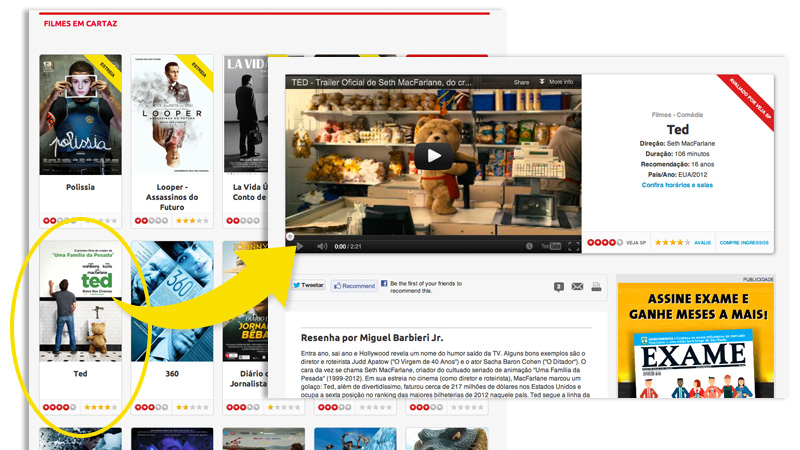
Task: Click the Facebook Recommend button
Action: [354, 286]
